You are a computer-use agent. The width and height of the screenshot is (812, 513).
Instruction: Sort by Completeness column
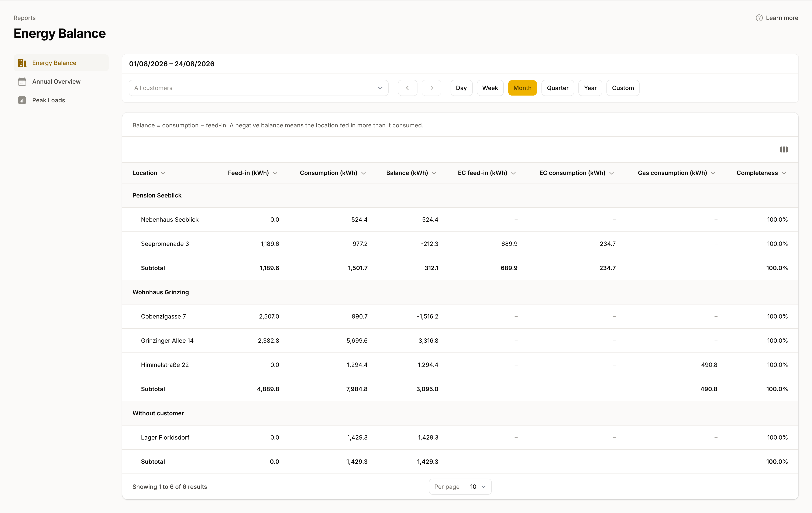(x=761, y=173)
